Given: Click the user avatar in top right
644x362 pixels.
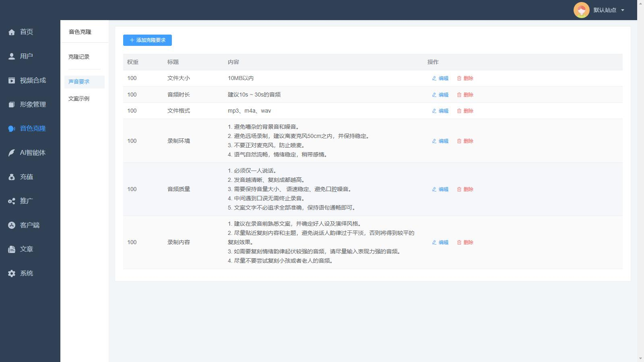Looking at the screenshot, I should (582, 10).
